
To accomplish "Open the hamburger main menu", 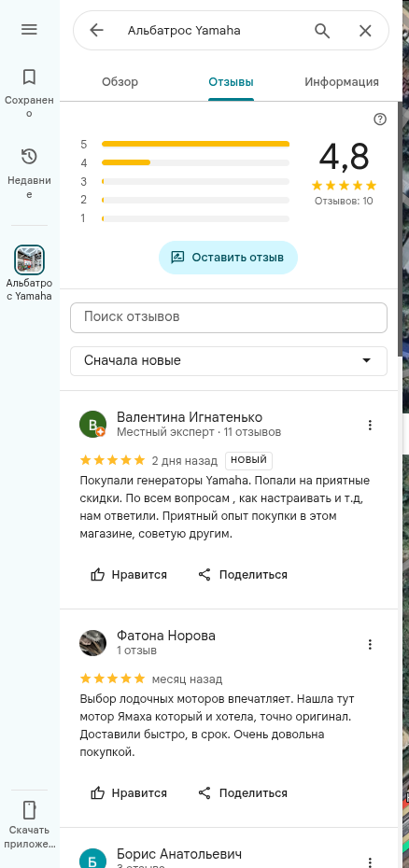I will coord(29,30).
